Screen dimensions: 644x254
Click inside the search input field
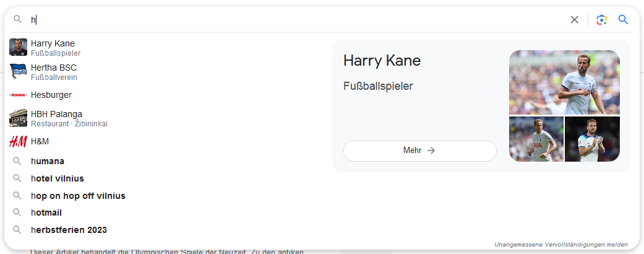297,20
